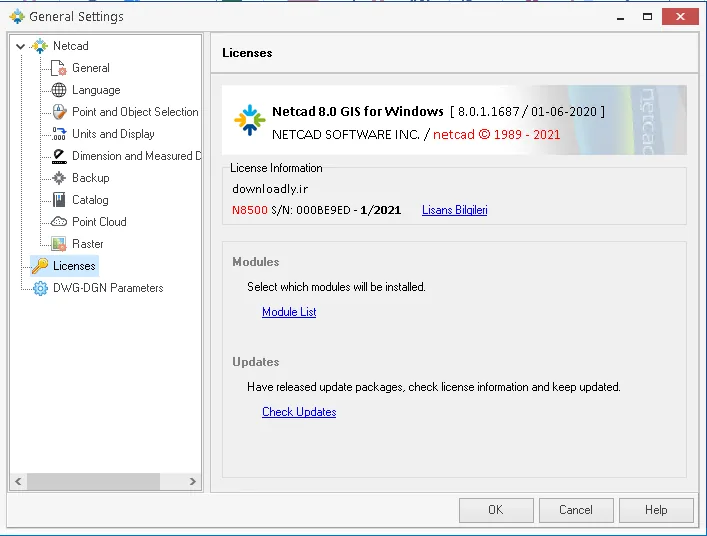
Task: Open Help for General Settings
Action: (656, 510)
